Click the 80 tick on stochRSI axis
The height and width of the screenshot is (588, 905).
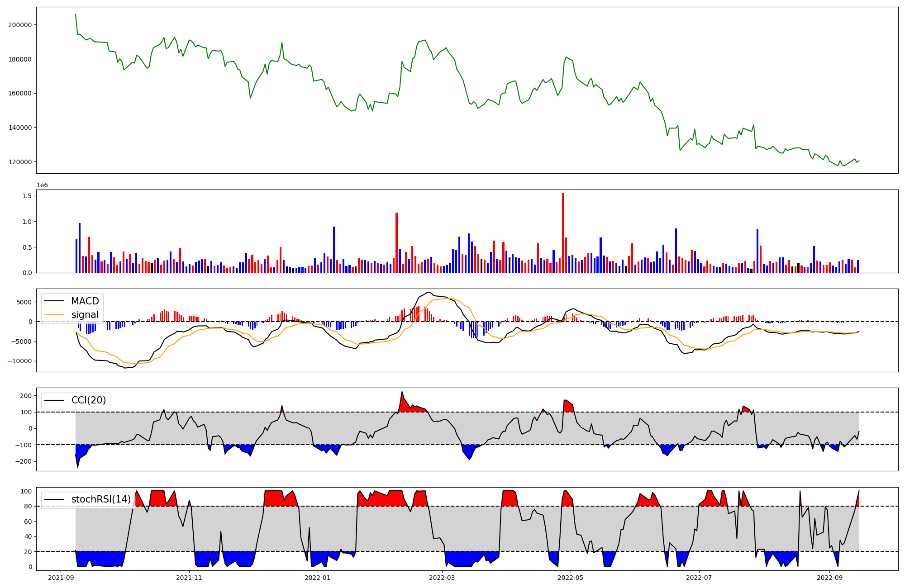coord(28,507)
